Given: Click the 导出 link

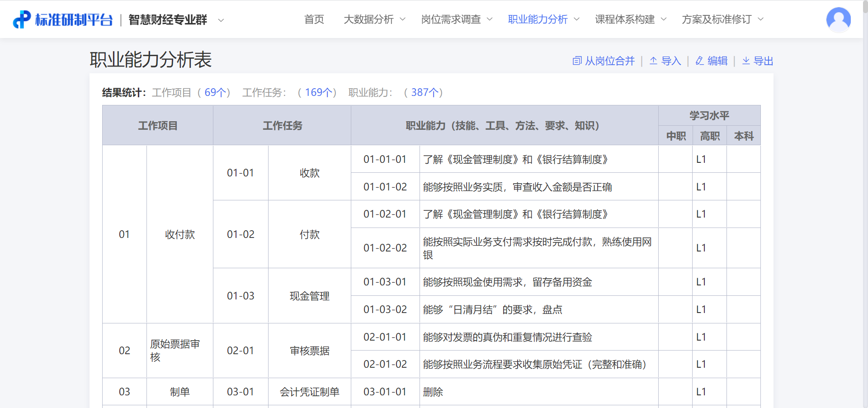Looking at the screenshot, I should point(764,61).
